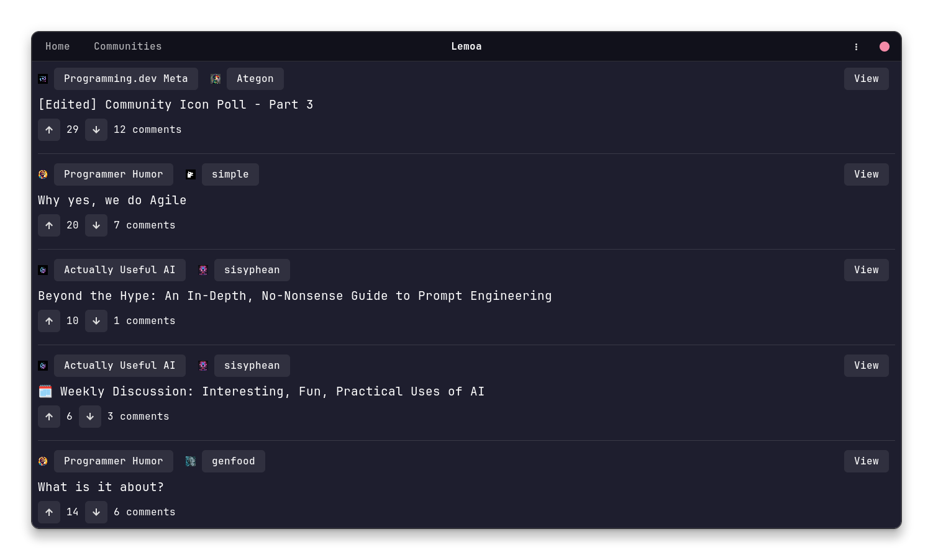Open user profile genfood
This screenshot has width=933, height=560.
click(233, 461)
